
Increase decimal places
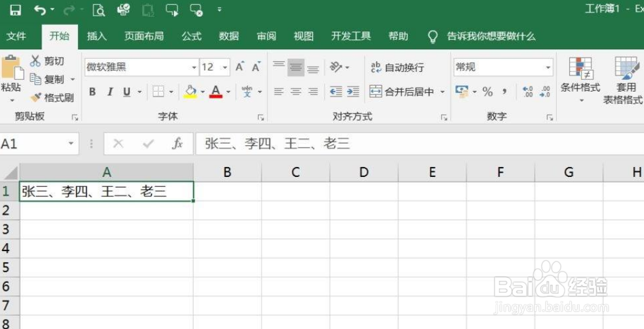click(528, 92)
